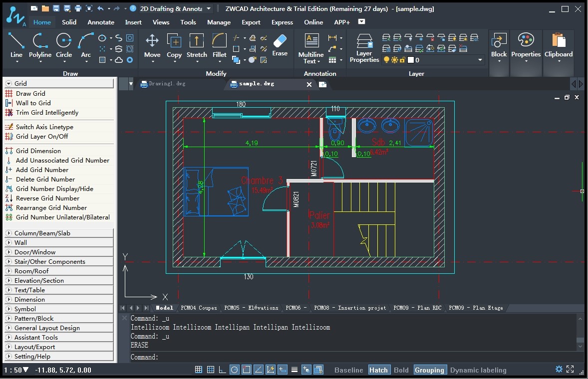This screenshot has height=379, width=588.
Task: Close the sample.dwg document tab
Action: pyautogui.click(x=309, y=84)
